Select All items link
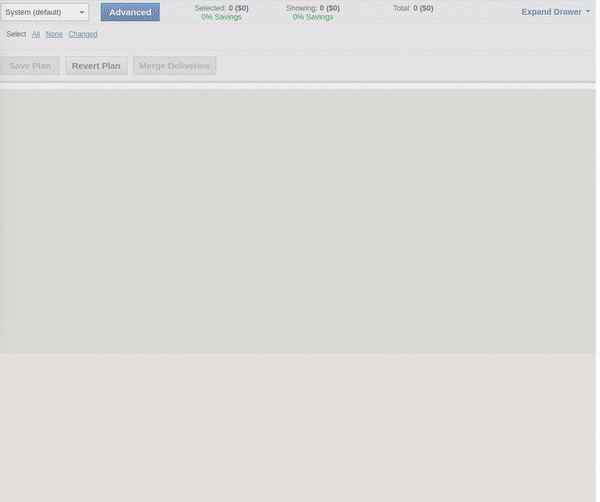Screen dimensions: 600x502 (x=36, y=34)
